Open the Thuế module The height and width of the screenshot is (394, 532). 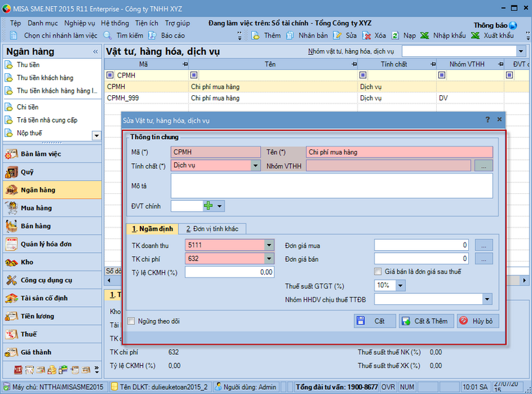(x=52, y=334)
